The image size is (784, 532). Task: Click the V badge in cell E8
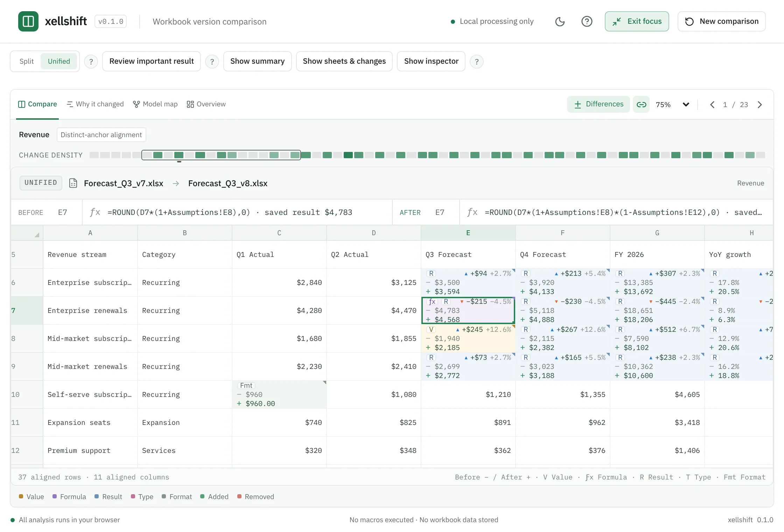point(431,329)
